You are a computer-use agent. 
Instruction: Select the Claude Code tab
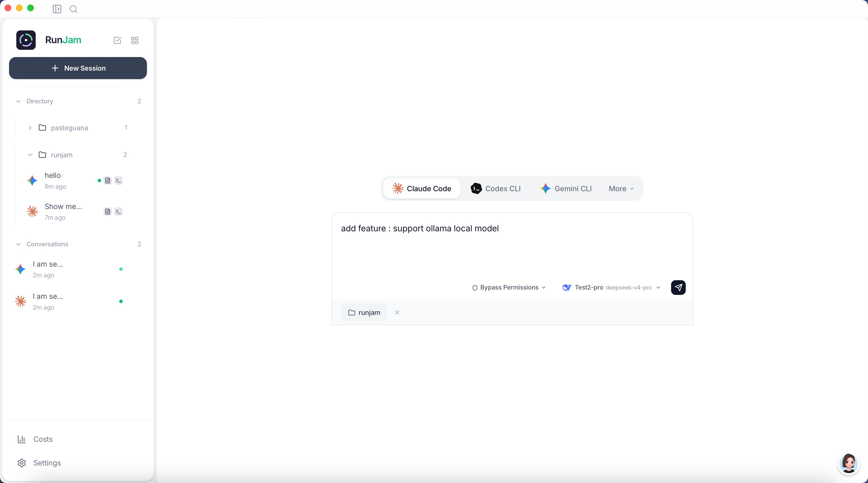[422, 189]
